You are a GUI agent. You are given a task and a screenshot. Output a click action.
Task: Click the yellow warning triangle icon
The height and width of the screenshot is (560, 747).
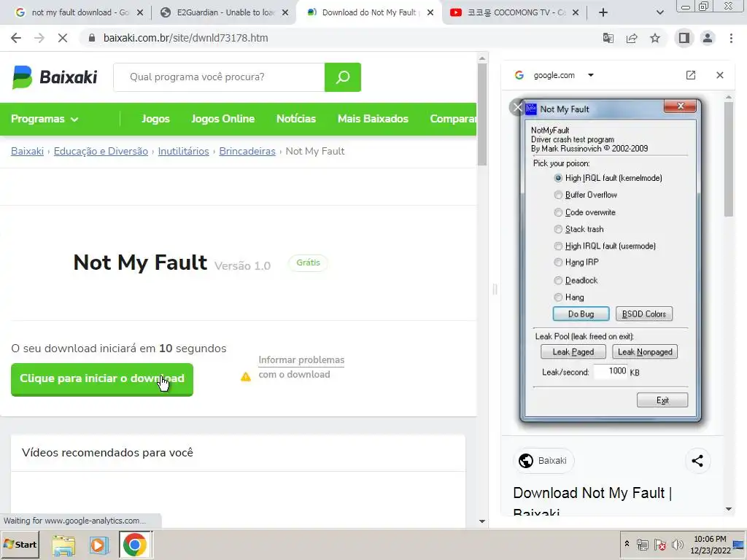[246, 377]
